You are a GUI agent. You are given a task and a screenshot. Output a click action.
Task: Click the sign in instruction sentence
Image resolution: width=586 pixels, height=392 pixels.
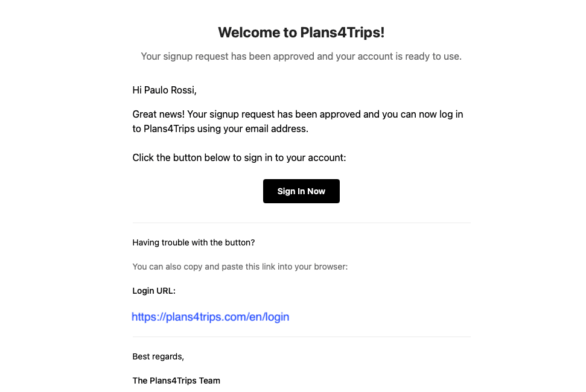(238, 157)
